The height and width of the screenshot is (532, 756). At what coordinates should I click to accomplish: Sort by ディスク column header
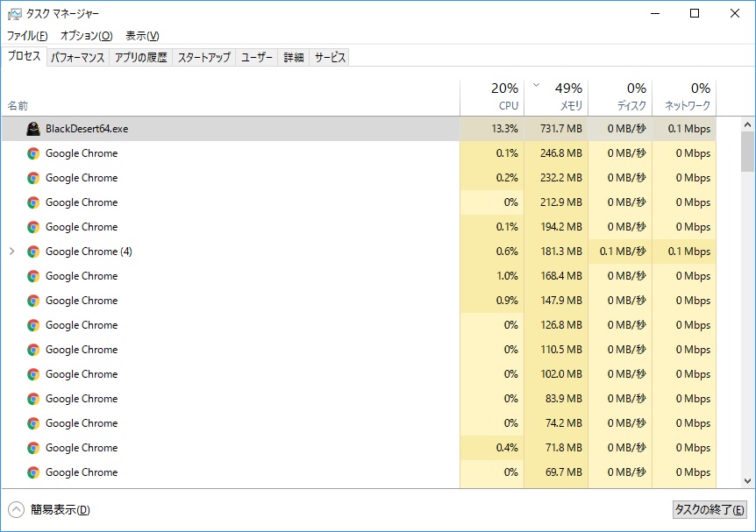click(620, 97)
